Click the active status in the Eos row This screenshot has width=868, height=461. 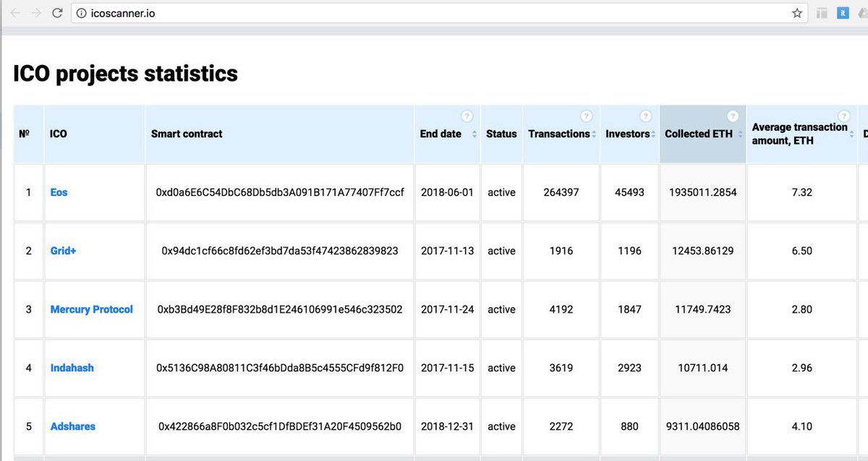point(501,192)
